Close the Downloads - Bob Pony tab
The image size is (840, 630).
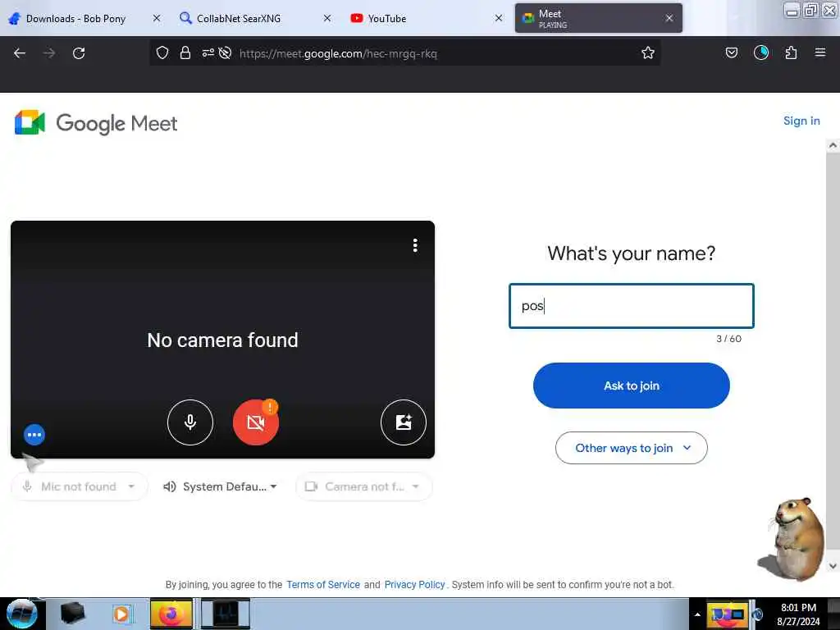coord(157,18)
